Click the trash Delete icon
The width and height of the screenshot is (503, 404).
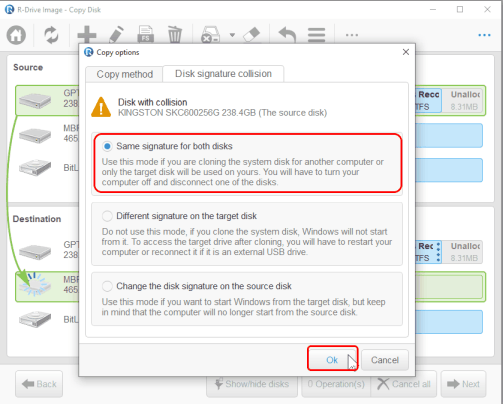(175, 35)
